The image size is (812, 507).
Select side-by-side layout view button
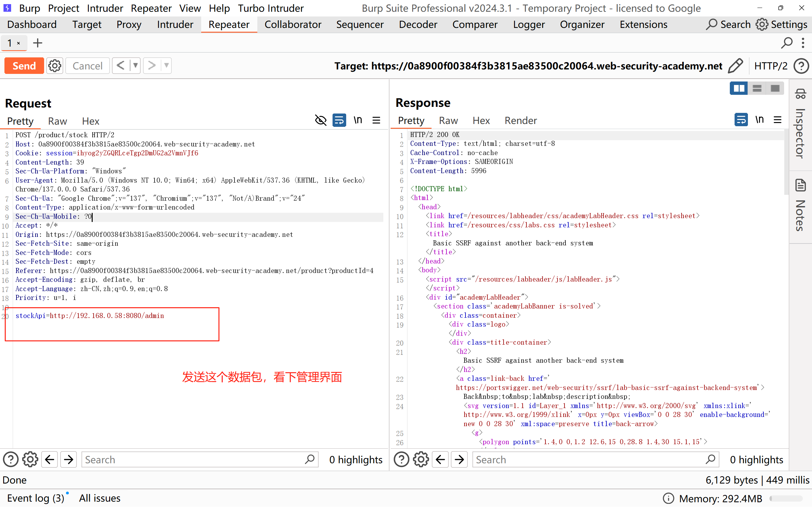click(x=738, y=88)
